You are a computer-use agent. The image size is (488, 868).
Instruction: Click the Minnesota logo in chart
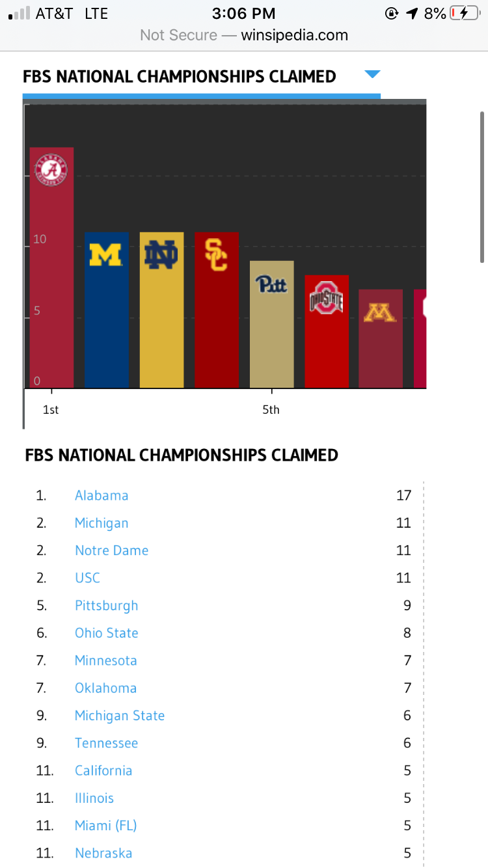click(380, 313)
